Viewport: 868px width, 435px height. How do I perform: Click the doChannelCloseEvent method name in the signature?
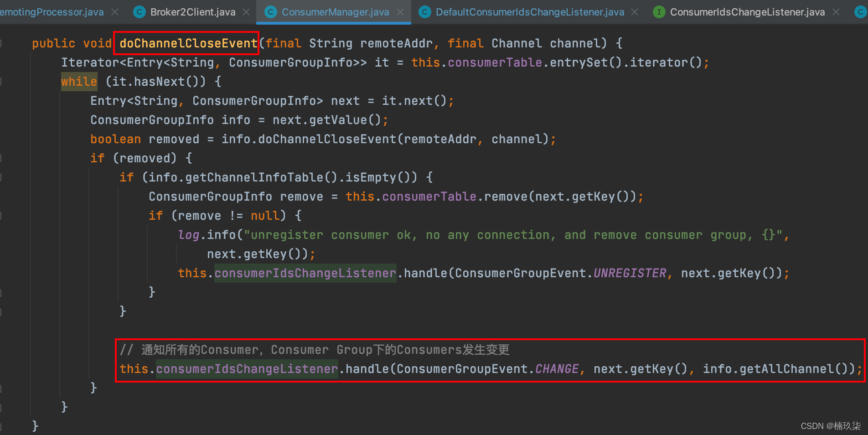[188, 43]
